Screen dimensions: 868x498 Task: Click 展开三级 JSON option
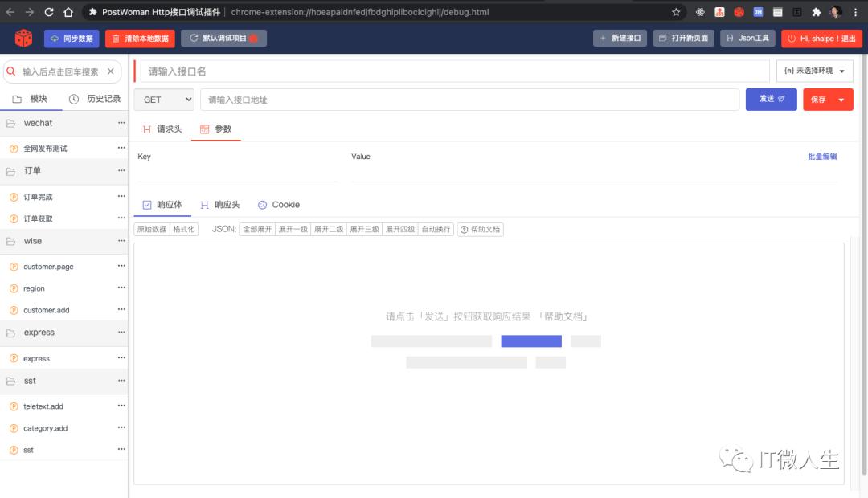tap(364, 229)
